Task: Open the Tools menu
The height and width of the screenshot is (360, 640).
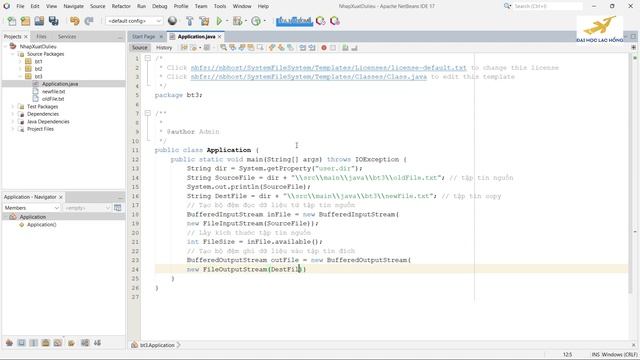Action: tap(220, 6)
